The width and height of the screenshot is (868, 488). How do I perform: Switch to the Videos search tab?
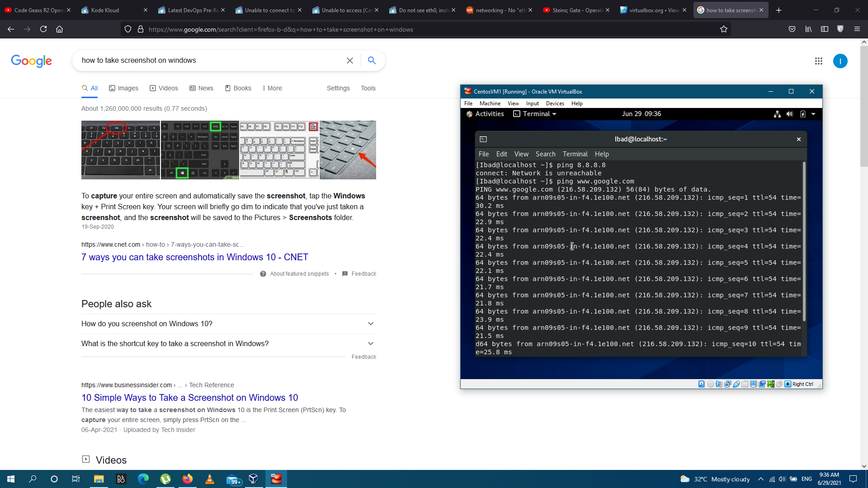point(164,88)
